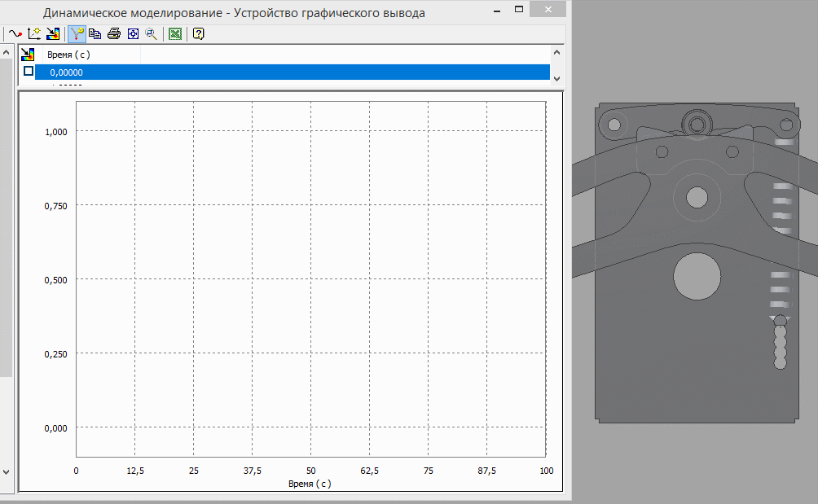818x504 pixels.
Task: Print the graph with the printer icon
Action: [114, 33]
